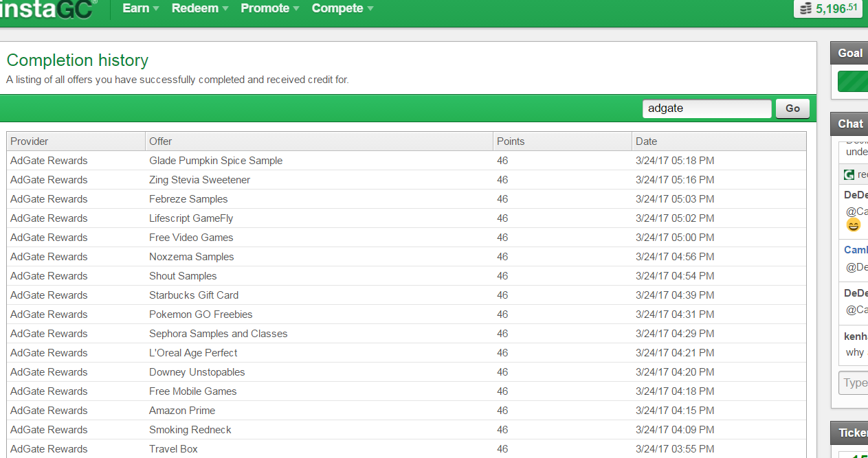
Task: Sort by the Offer column header
Action: click(320, 141)
